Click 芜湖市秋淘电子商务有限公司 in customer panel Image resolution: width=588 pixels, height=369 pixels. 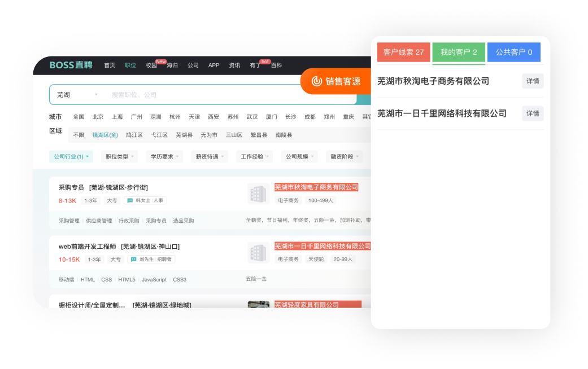tap(433, 81)
